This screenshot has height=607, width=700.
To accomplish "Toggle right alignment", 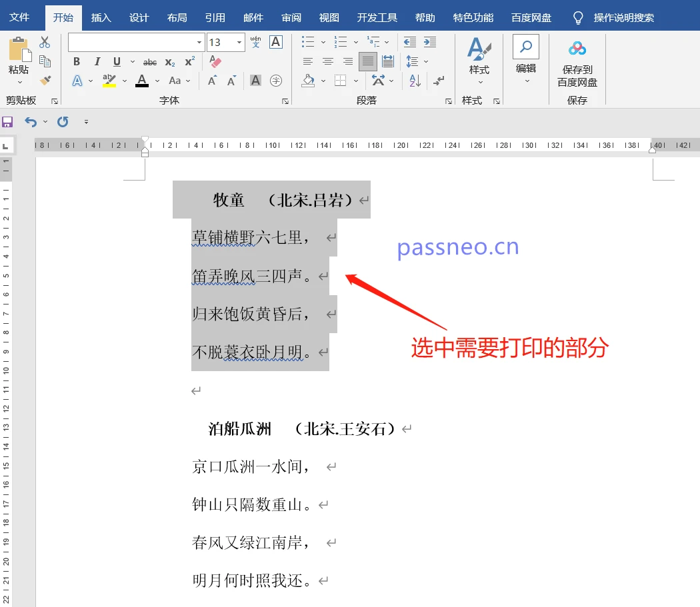I will 348,61.
